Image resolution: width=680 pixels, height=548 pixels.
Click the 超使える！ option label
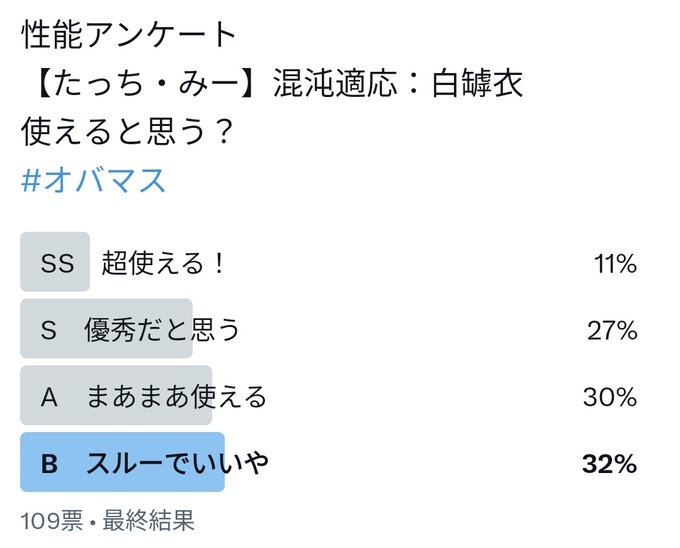[x=163, y=263]
